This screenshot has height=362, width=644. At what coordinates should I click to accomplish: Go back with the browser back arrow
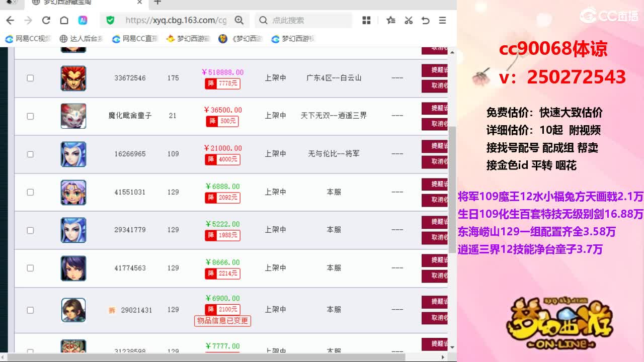10,20
